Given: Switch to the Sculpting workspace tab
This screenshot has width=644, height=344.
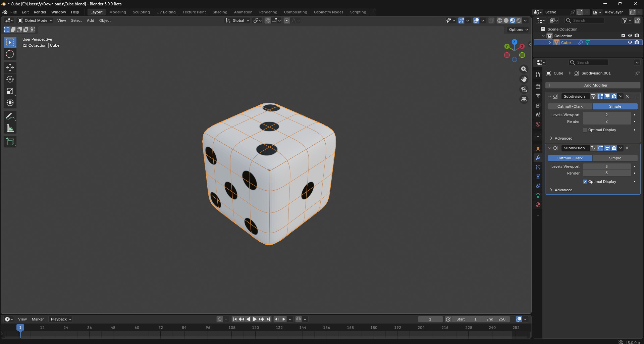Looking at the screenshot, I should click(x=141, y=12).
